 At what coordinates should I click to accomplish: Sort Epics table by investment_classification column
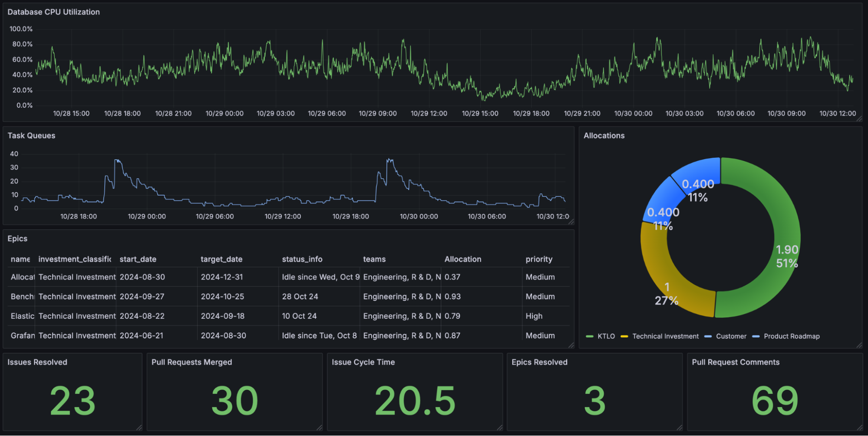pos(75,259)
